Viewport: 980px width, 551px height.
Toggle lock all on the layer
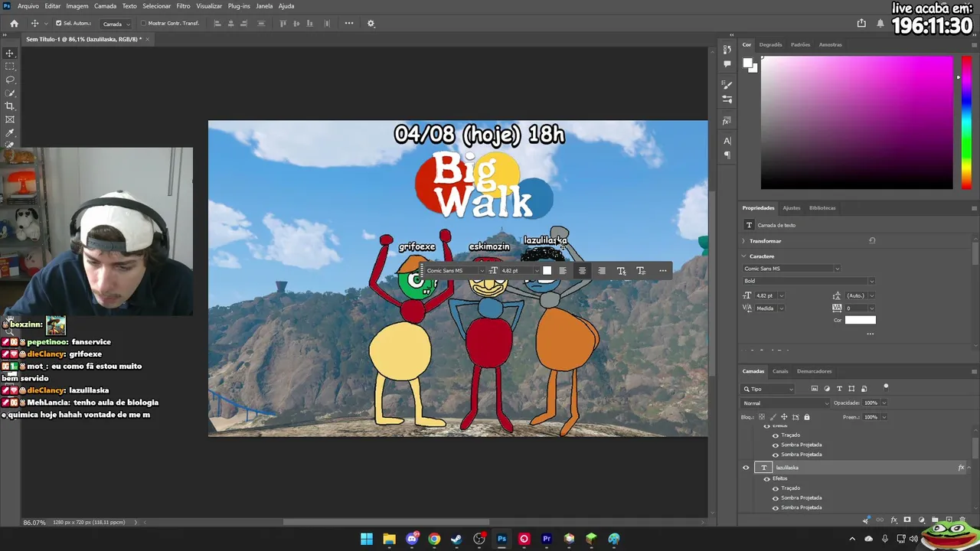[x=806, y=417]
